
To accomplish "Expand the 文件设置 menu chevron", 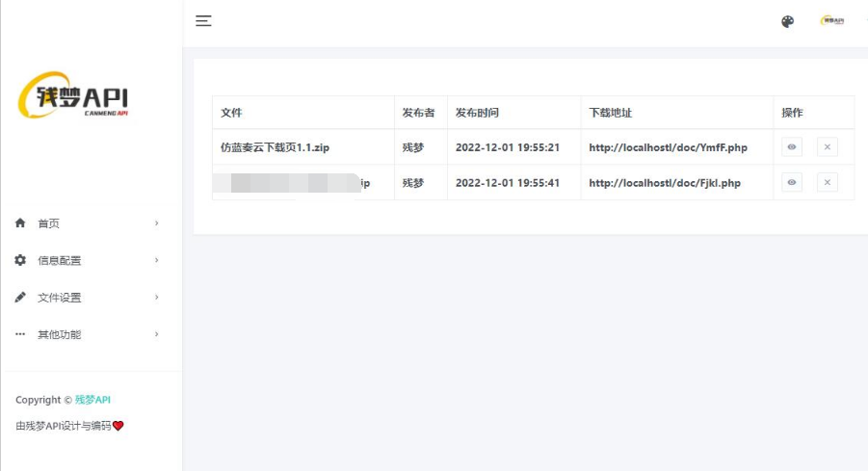I will 156,298.
